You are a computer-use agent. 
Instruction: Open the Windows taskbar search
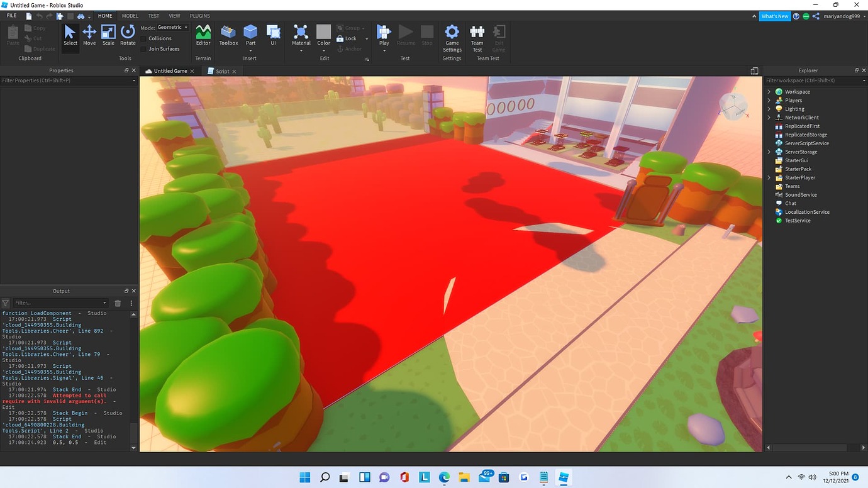(325, 477)
